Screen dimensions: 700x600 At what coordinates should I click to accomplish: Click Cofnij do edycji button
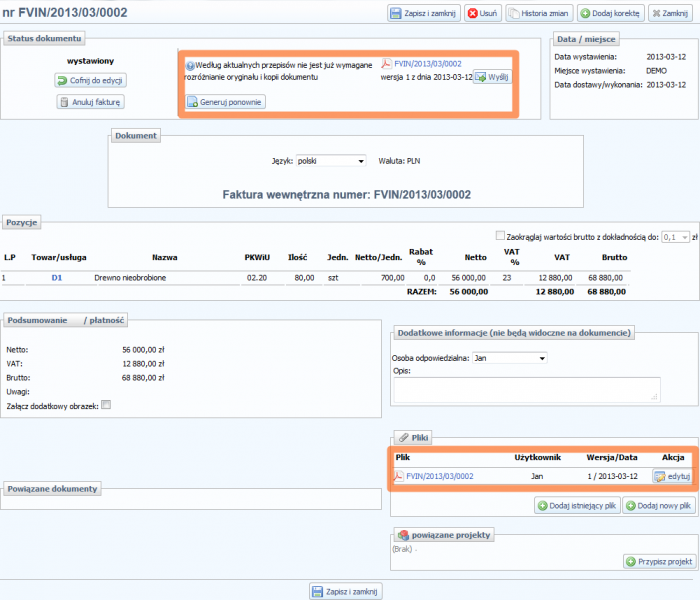pyautogui.click(x=91, y=80)
